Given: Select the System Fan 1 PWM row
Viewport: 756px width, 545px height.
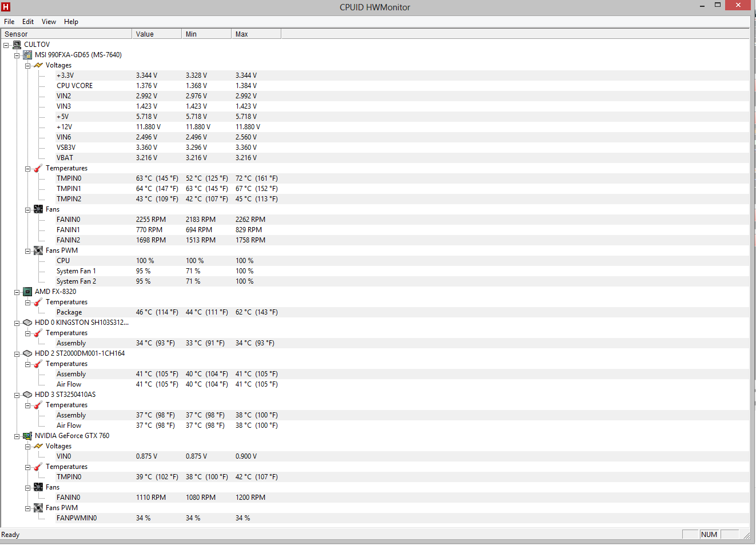Looking at the screenshot, I should [375, 271].
